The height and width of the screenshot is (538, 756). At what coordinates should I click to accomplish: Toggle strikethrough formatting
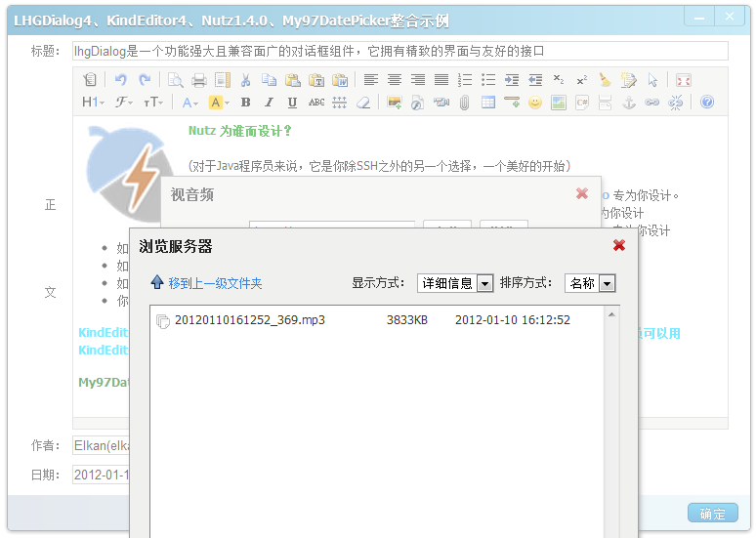click(316, 102)
